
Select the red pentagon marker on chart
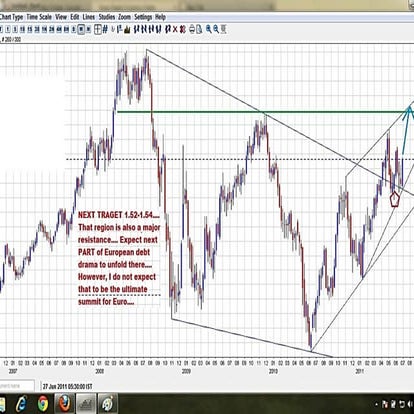(394, 199)
